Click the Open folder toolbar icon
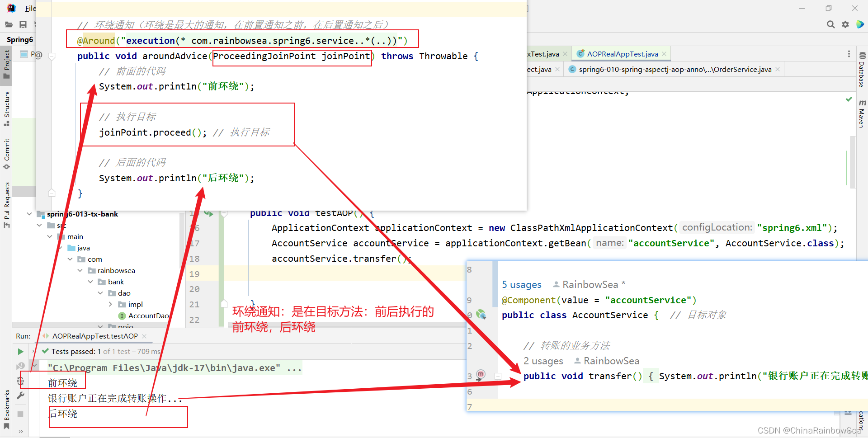Screen dimensions: 868x438 pos(9,24)
